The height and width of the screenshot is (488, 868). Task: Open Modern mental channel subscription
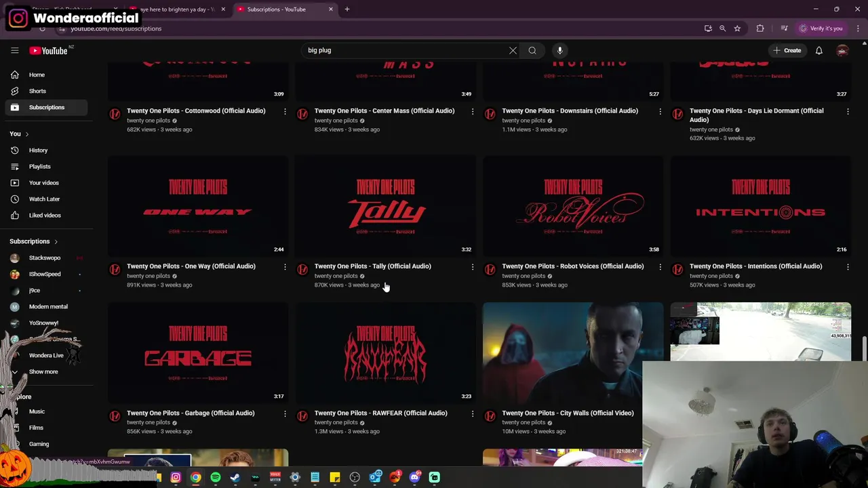pos(46,307)
